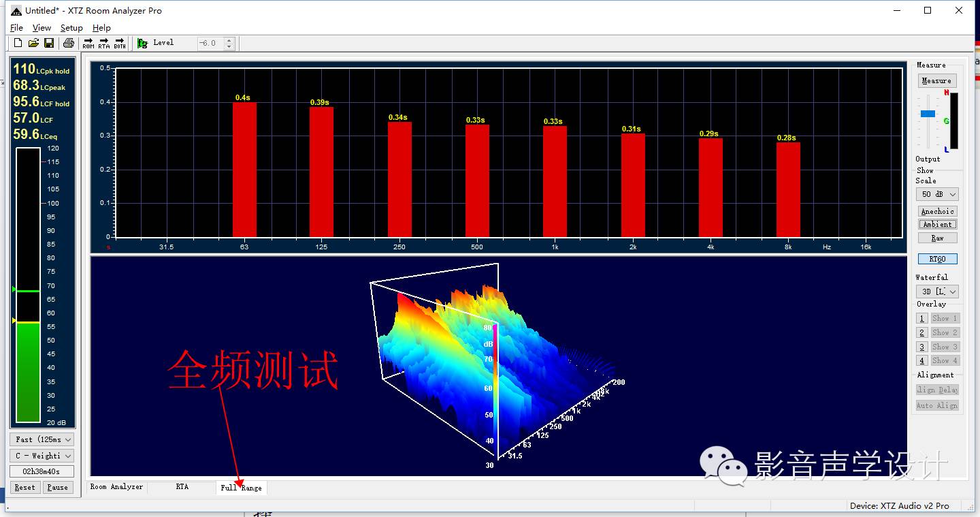The height and width of the screenshot is (517, 980).
Task: Click the 1k RT60 bar labeled 0.33s
Action: pyautogui.click(x=555, y=181)
